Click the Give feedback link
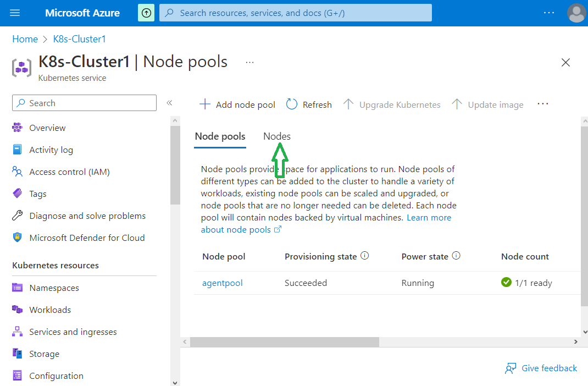Screen dimensions: 588x386 click(x=550, y=368)
